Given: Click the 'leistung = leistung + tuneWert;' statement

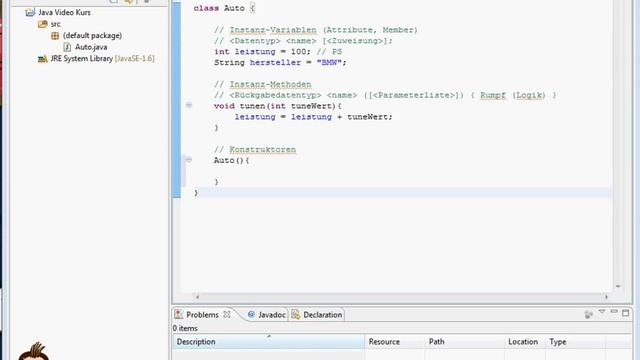Looking at the screenshot, I should pos(313,117).
